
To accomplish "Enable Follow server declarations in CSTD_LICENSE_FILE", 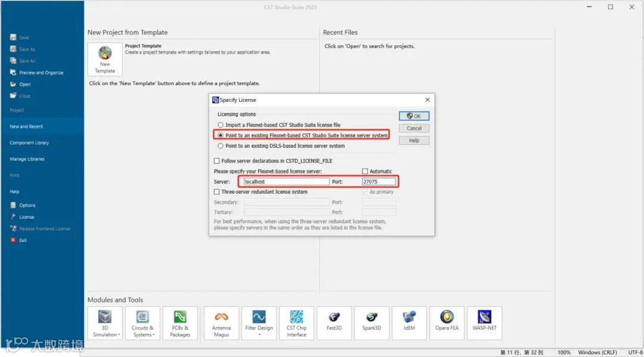I will pyautogui.click(x=216, y=161).
